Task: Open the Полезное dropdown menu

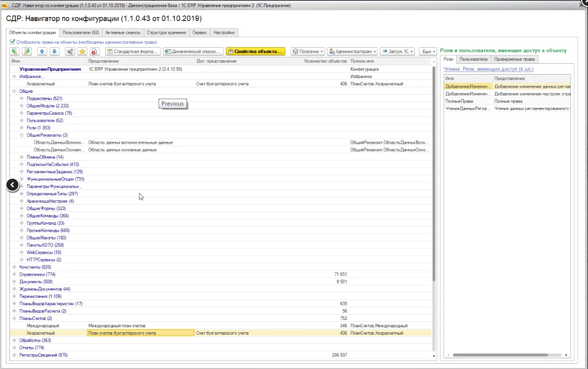Action: pos(308,52)
